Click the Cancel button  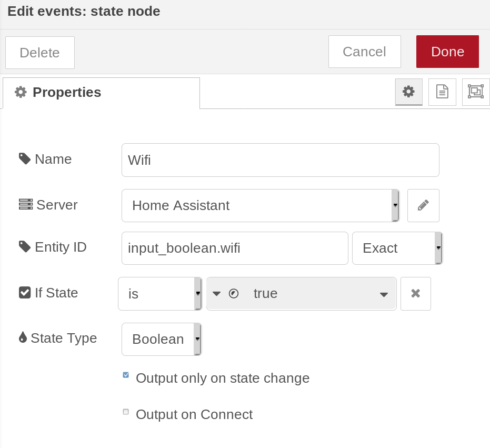tap(364, 52)
